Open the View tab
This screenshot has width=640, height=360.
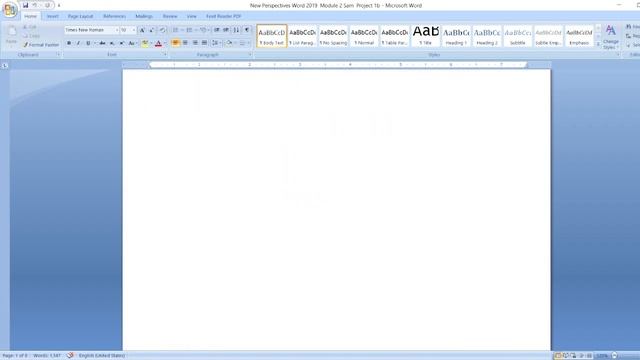(x=191, y=16)
